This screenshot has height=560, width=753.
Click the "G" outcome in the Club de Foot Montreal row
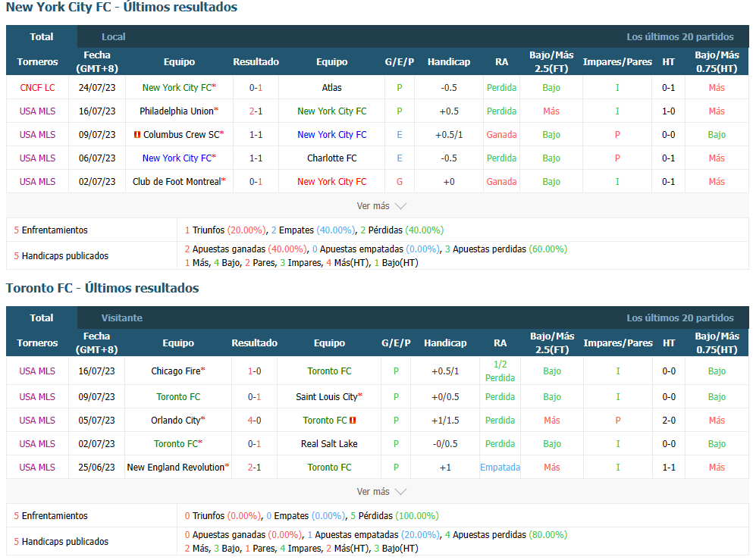coord(400,182)
